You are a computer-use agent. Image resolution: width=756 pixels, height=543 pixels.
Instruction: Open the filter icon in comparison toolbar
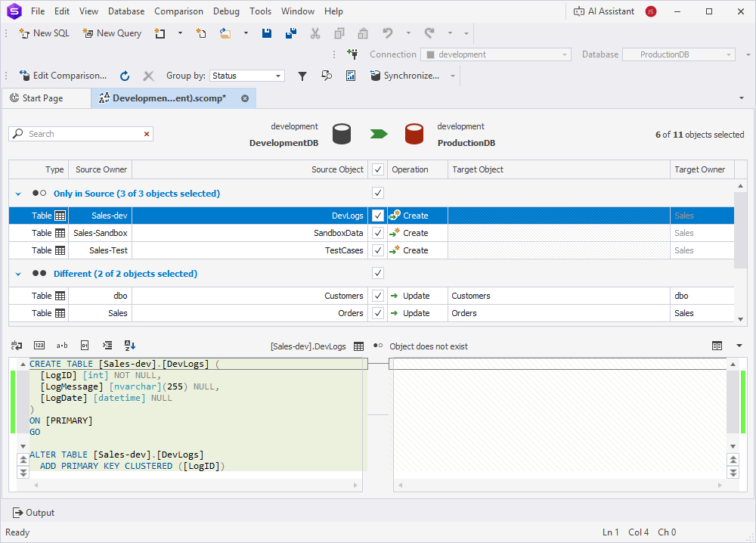coord(302,76)
